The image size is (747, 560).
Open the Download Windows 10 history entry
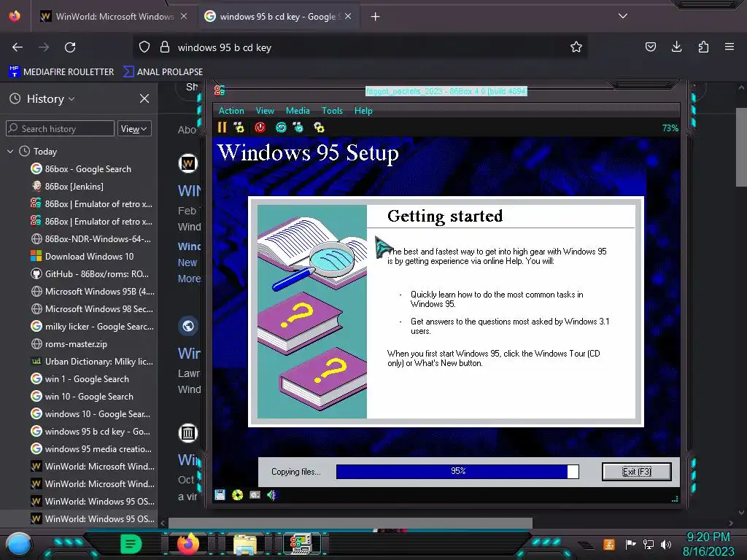point(82,256)
